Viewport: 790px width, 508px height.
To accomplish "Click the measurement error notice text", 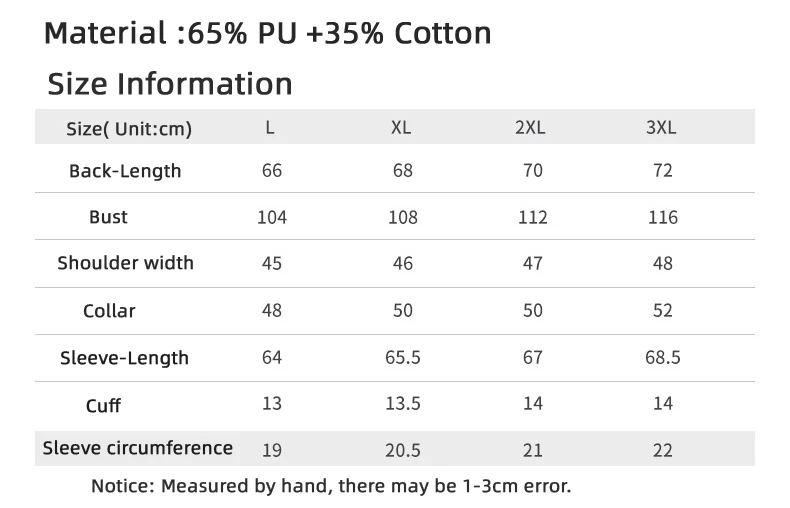I will click(331, 486).
